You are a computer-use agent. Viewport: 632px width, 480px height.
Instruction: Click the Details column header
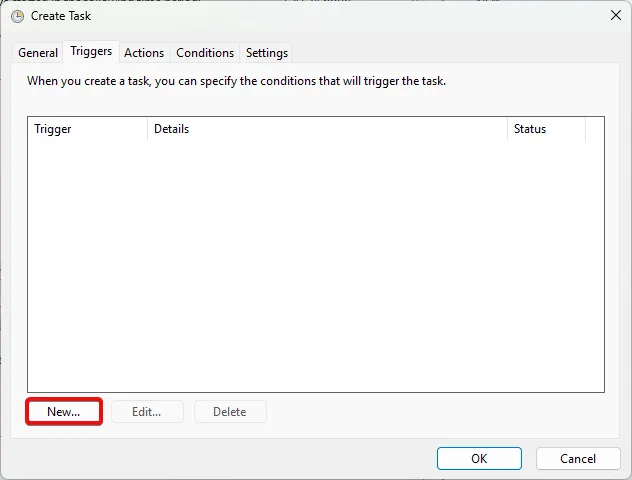coord(327,129)
